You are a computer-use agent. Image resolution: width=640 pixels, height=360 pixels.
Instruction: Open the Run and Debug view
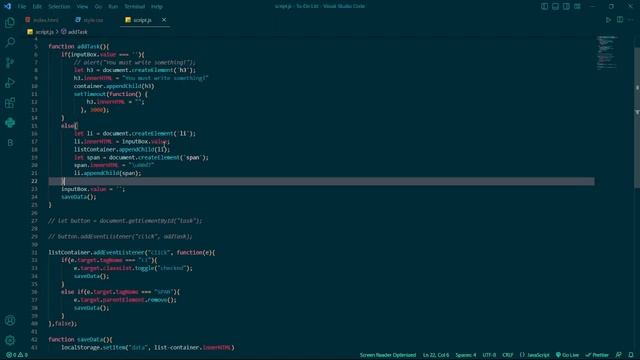(x=10, y=82)
